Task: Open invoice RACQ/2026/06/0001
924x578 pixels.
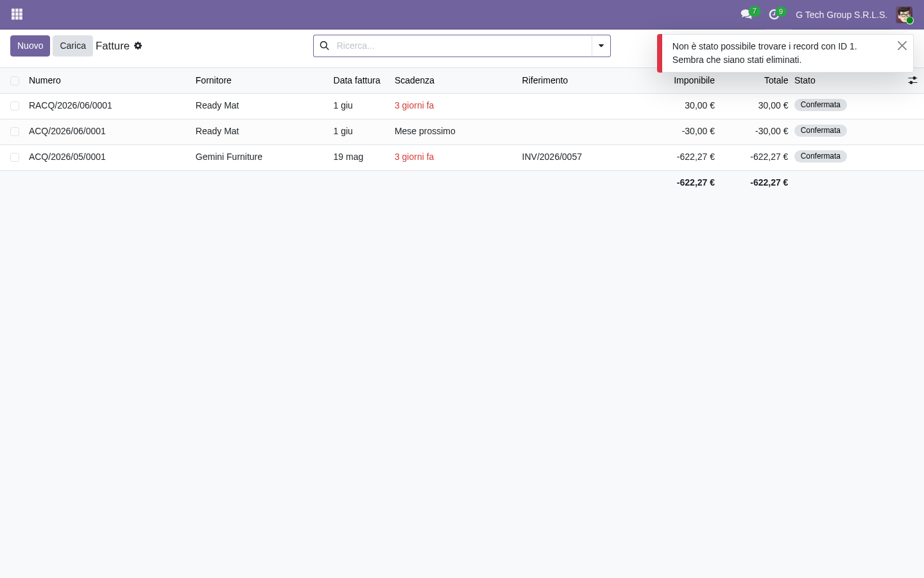Action: point(71,105)
